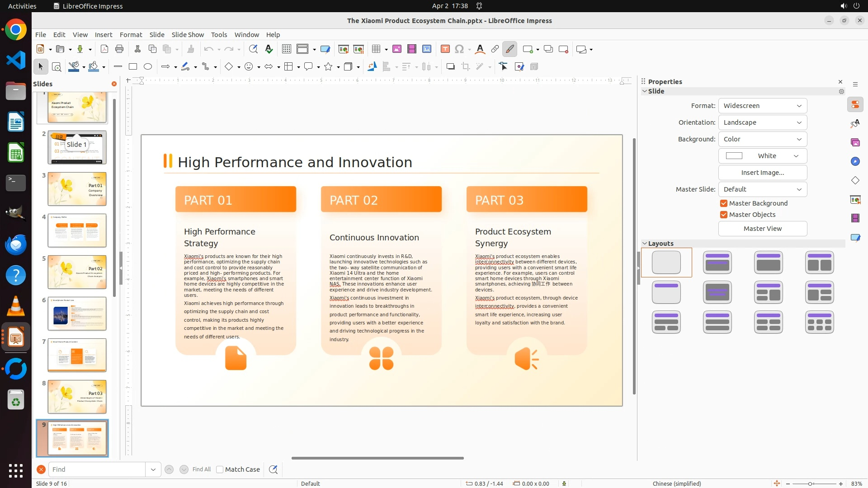
Task: Uncheck the Master Objects checkbox
Action: 724,215
